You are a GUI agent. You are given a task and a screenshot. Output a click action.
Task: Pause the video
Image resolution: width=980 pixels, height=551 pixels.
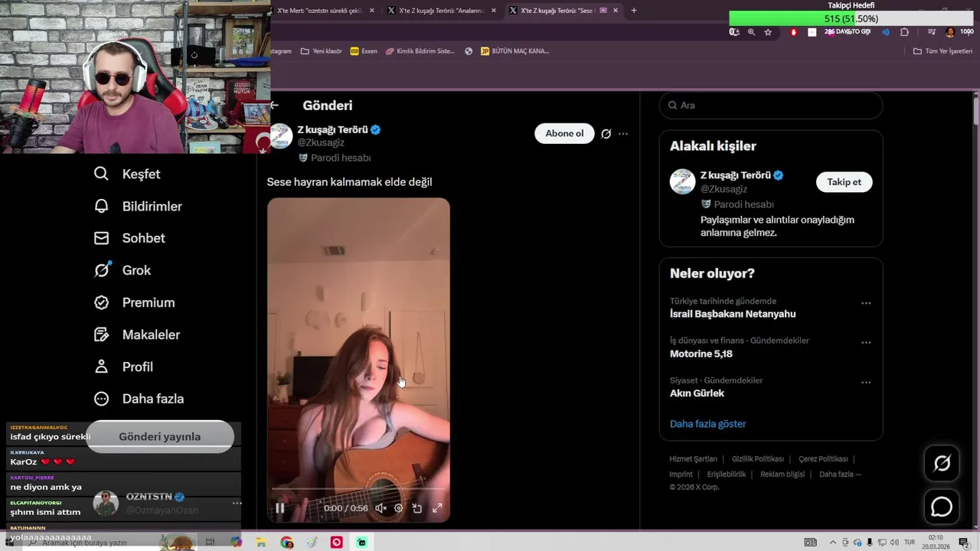280,507
